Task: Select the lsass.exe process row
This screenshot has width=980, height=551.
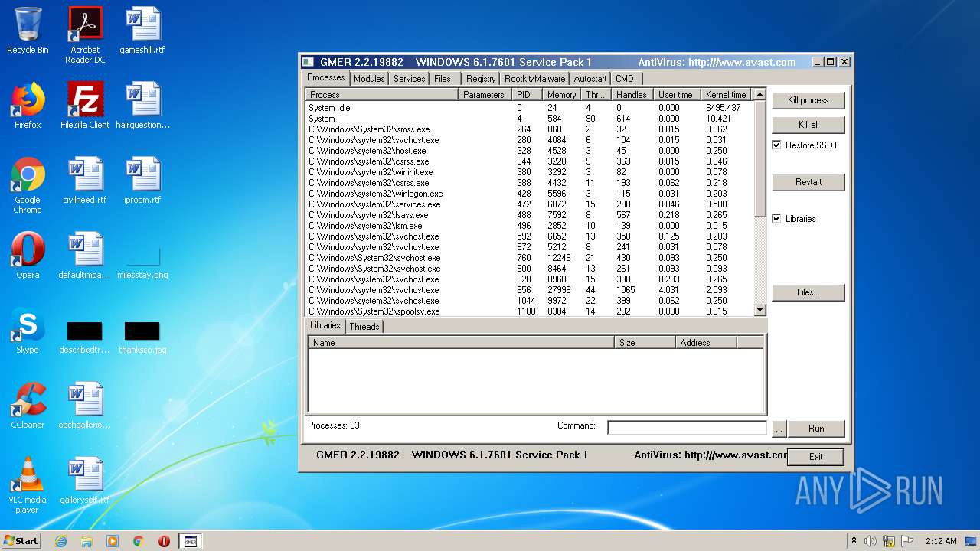Action: tap(529, 215)
